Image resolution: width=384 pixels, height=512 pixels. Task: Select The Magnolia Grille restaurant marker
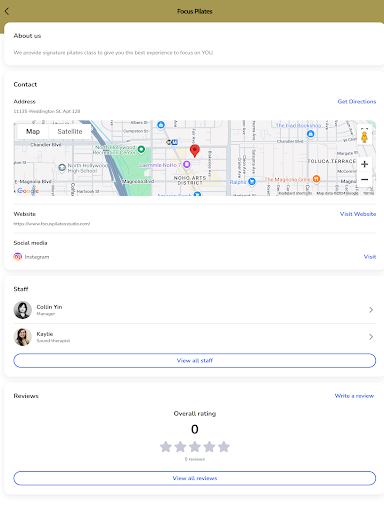pos(316,179)
